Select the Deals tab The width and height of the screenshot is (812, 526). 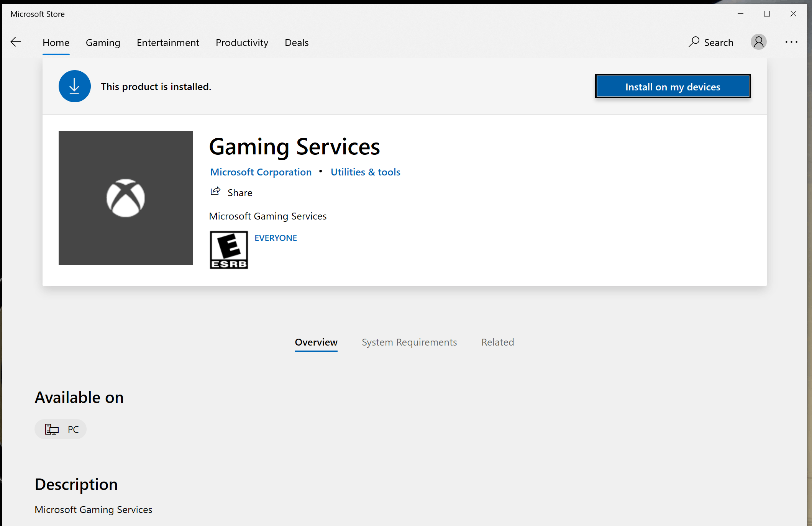pos(296,43)
